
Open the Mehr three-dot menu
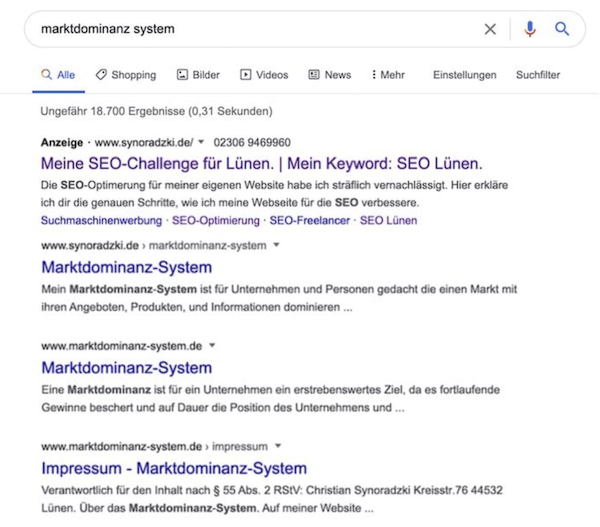[x=388, y=75]
